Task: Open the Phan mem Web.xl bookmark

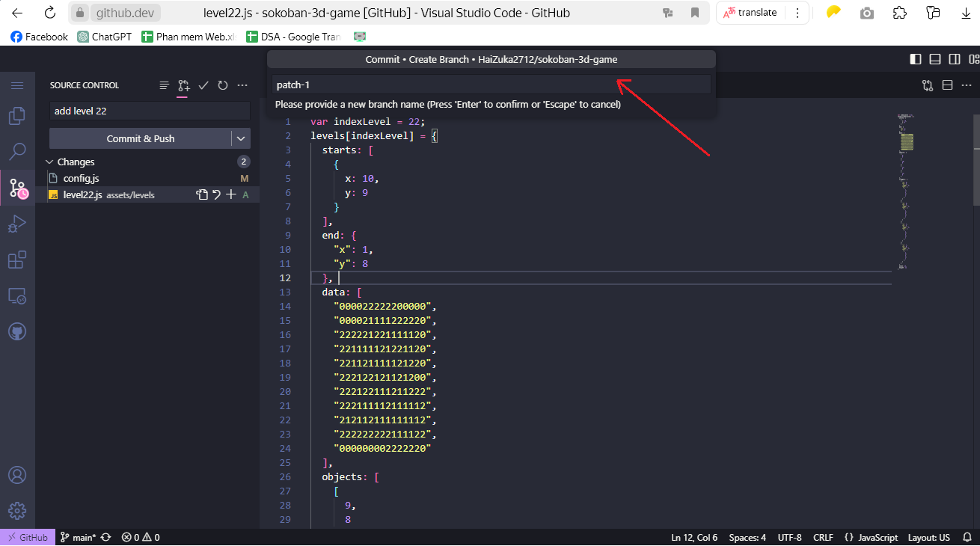Action: tap(190, 37)
